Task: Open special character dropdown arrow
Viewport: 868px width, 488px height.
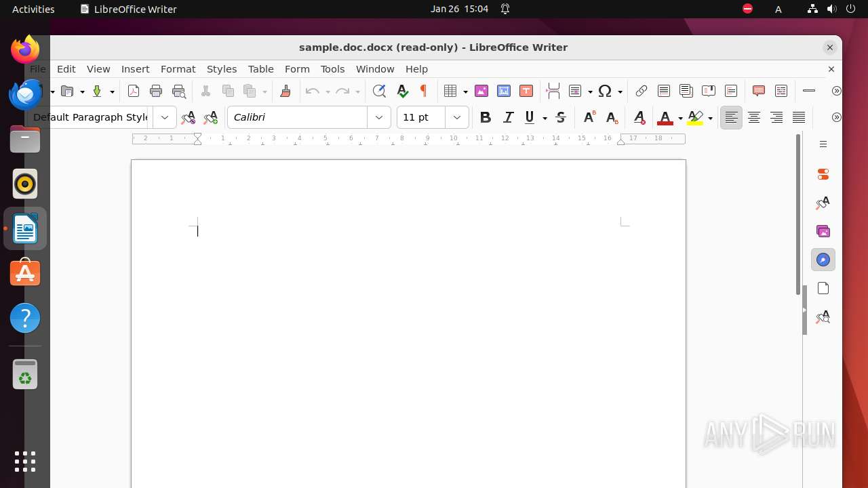Action: (620, 91)
